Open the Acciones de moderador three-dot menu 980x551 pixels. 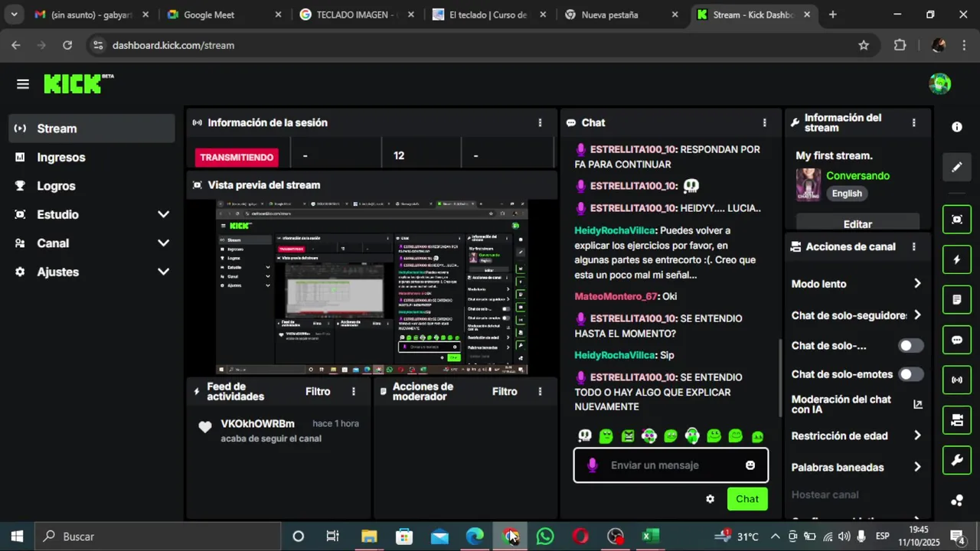coord(540,391)
